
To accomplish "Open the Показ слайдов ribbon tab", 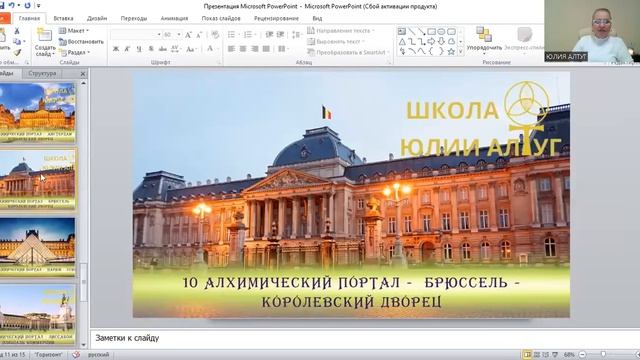I will pyautogui.click(x=221, y=18).
